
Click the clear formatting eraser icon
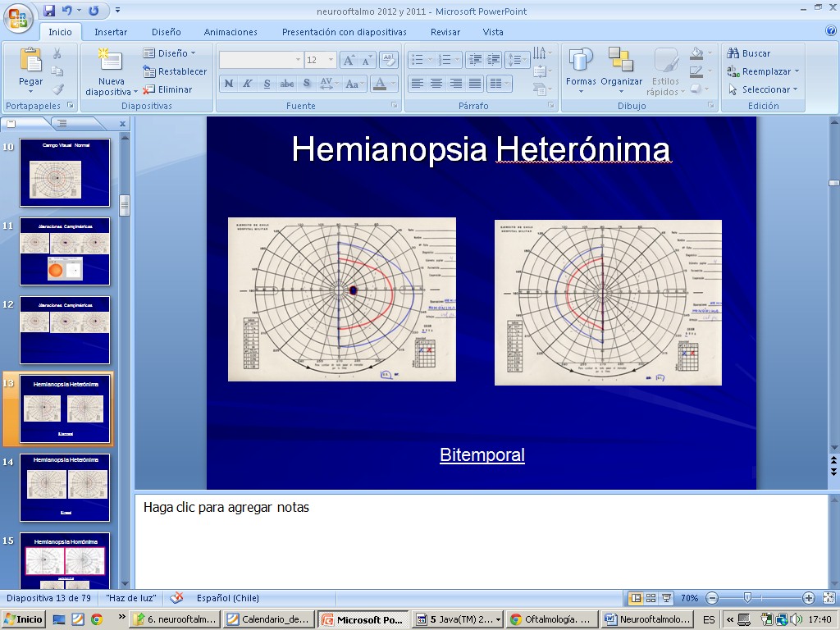pos(389,60)
